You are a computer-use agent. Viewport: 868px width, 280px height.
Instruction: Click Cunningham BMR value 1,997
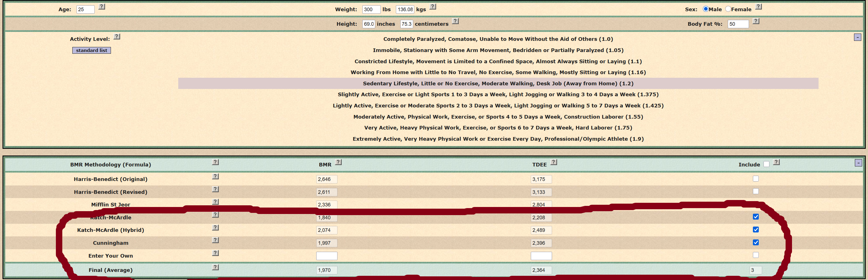(x=327, y=243)
